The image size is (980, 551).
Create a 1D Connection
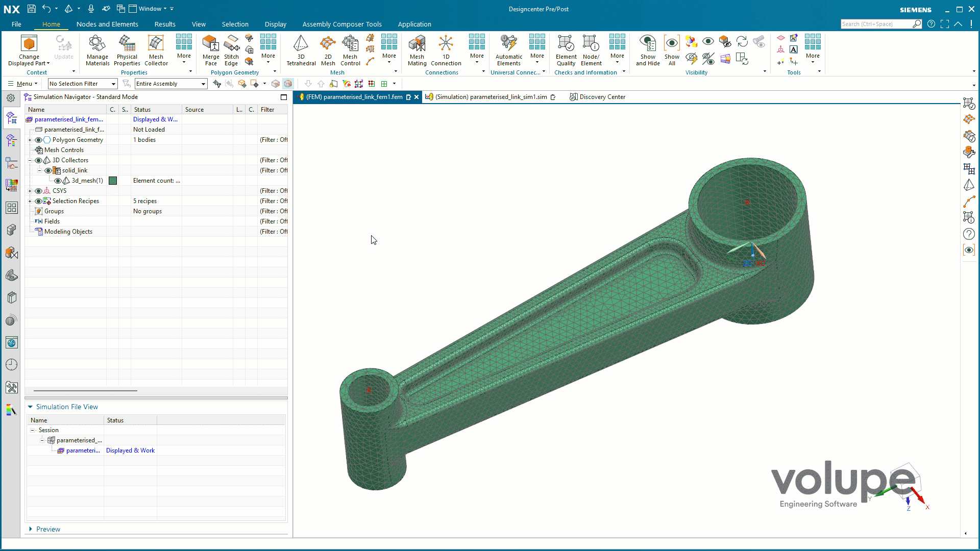point(446,51)
